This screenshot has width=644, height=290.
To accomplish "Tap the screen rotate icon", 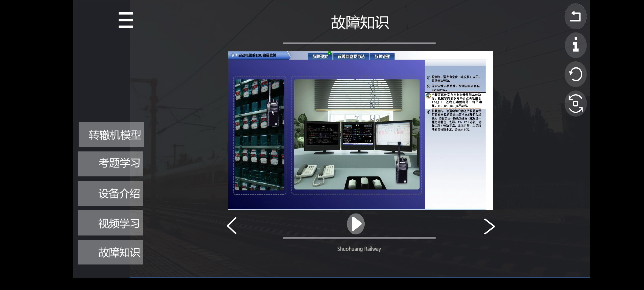I will tap(575, 104).
